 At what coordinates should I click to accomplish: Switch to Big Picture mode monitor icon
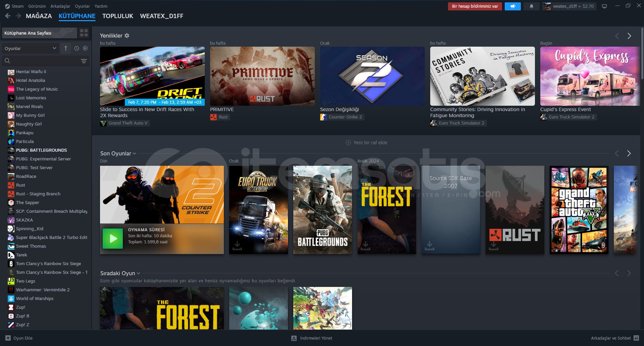coord(604,6)
